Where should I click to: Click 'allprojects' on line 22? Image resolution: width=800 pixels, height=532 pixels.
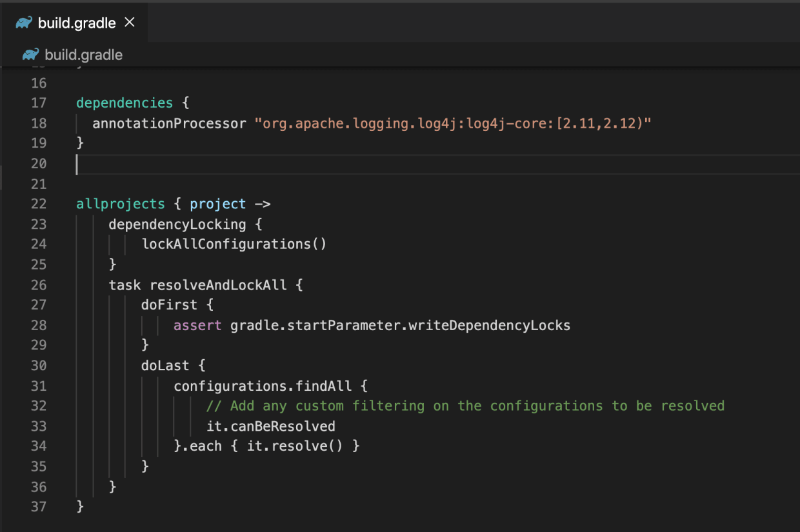click(x=121, y=204)
